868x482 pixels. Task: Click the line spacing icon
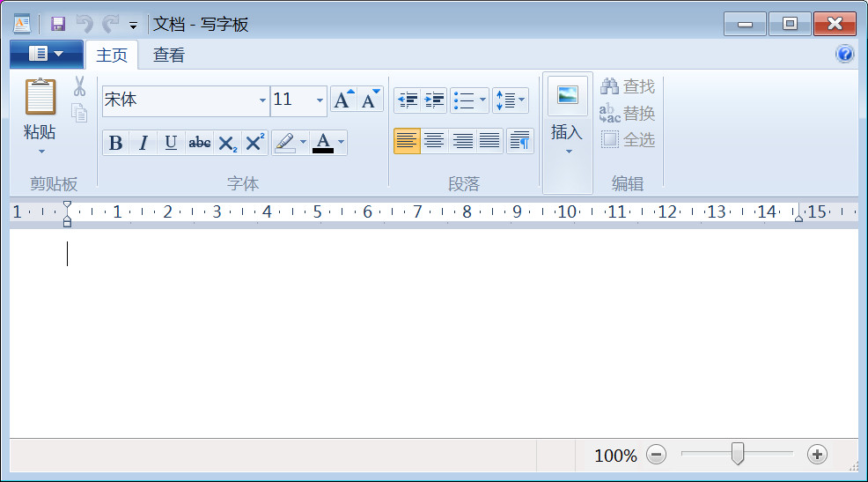pos(505,100)
